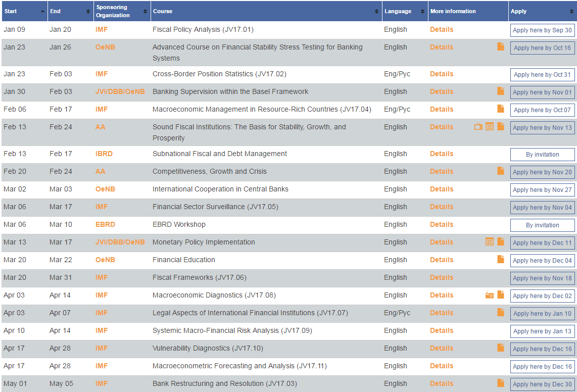Open Details for EBRD Workshop

(442, 224)
